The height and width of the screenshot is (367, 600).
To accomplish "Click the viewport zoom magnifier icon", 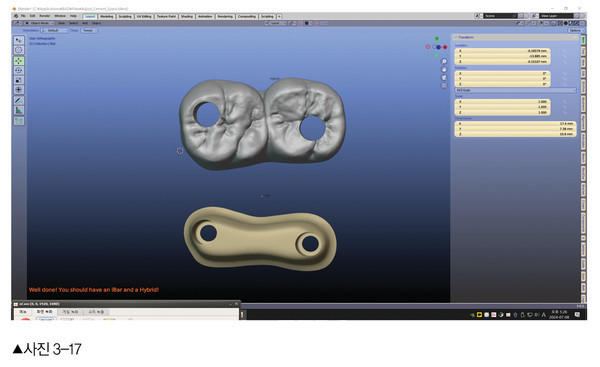I will (444, 62).
